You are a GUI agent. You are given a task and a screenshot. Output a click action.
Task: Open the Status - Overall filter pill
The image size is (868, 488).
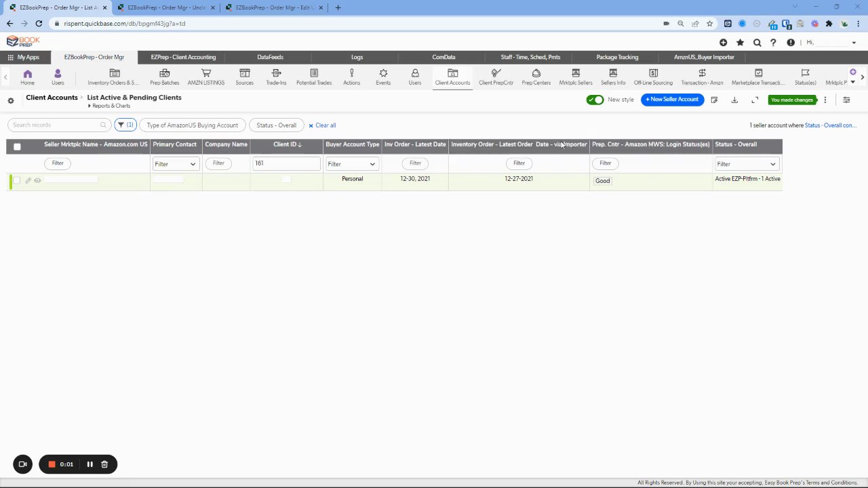tap(276, 125)
